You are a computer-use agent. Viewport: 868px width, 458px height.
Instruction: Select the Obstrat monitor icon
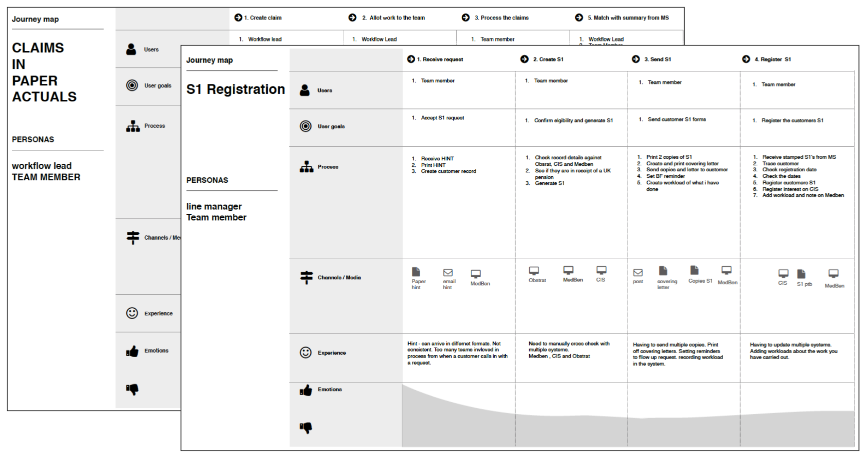[x=534, y=271]
